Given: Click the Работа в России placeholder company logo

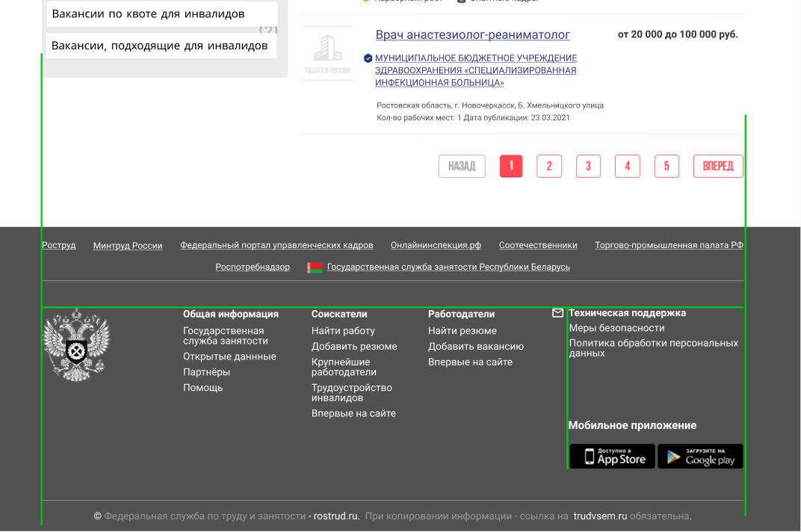Looking at the screenshot, I should tap(327, 53).
